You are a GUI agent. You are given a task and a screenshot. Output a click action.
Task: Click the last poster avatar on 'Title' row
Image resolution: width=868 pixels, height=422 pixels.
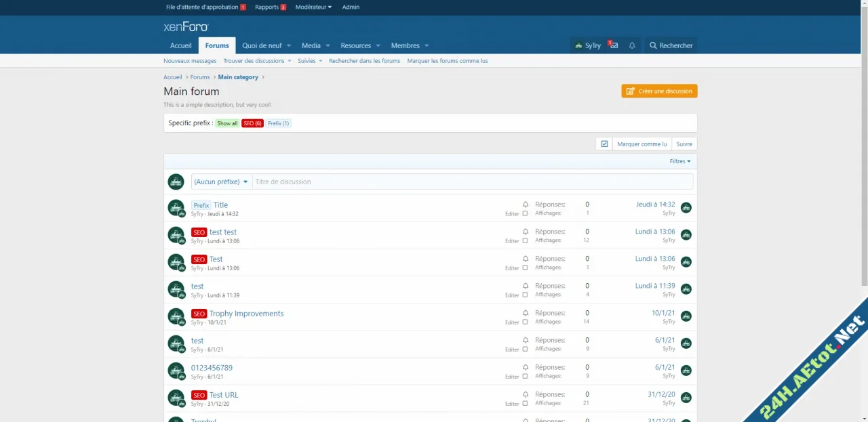point(686,208)
